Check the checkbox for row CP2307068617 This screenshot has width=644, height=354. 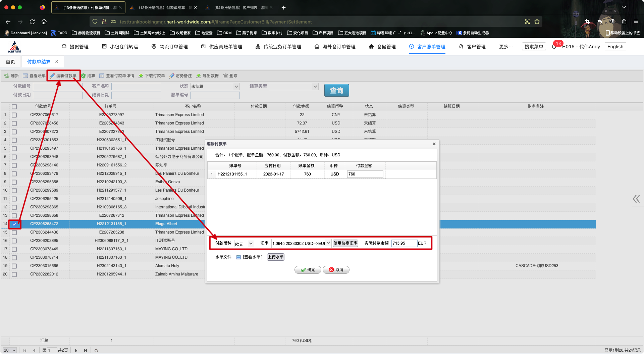14,115
